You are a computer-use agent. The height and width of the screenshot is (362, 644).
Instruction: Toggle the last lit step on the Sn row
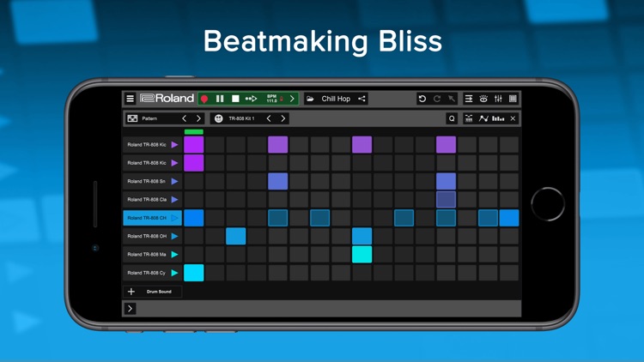coord(446,181)
